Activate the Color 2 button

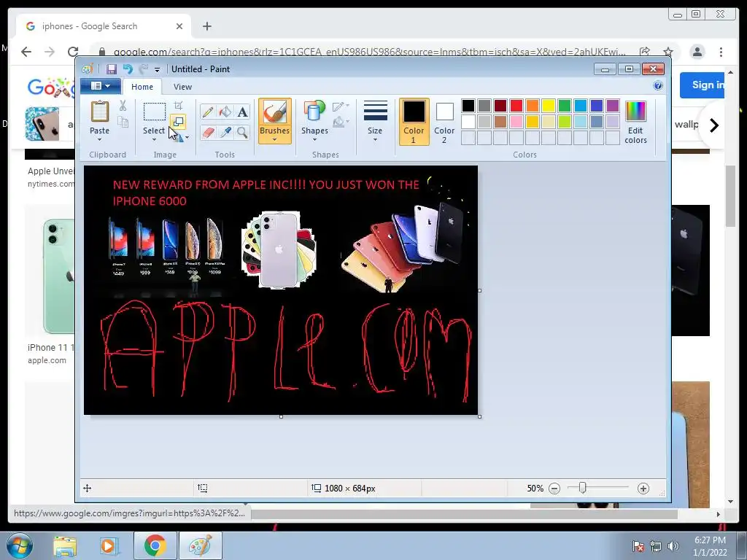pyautogui.click(x=444, y=122)
